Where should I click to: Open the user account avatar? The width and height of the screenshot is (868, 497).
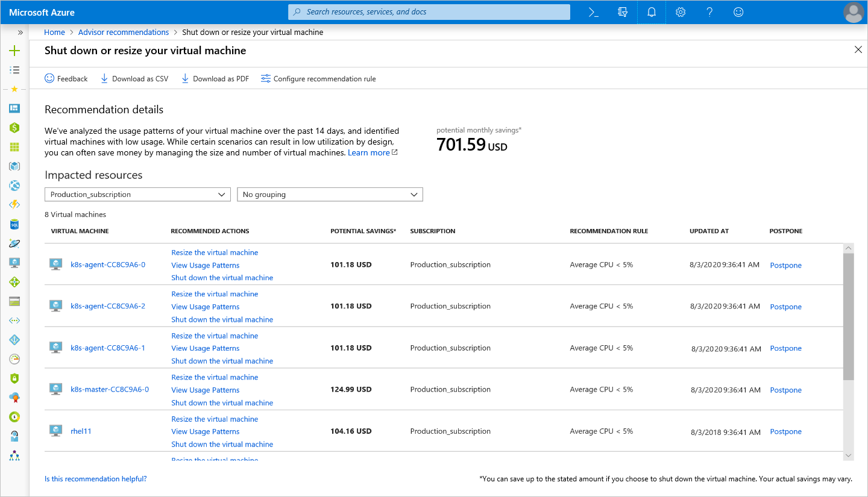(x=854, y=12)
